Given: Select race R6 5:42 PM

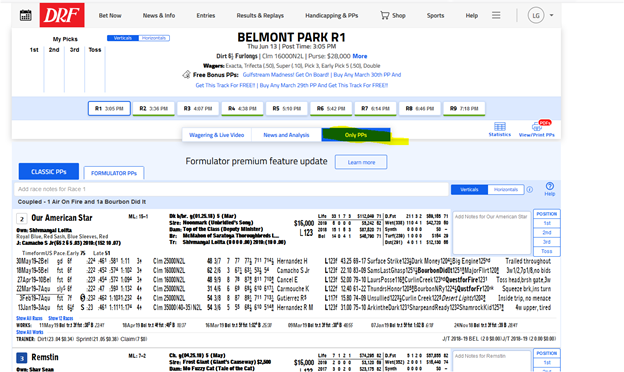Looking at the screenshot, I should 331,108.
